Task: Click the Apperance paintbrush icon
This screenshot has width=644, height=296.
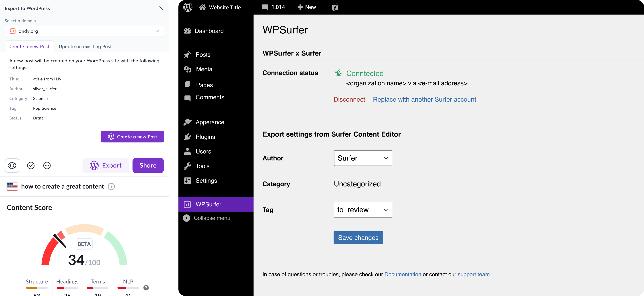Action: [x=187, y=122]
